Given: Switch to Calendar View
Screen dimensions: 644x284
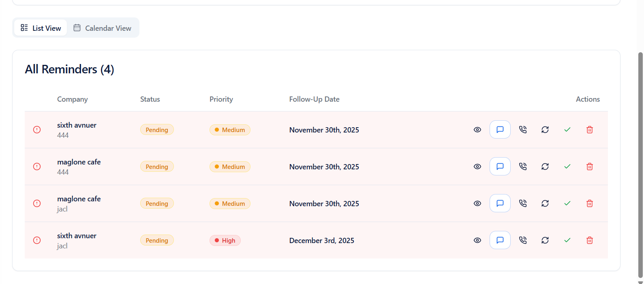Looking at the screenshot, I should coord(103,28).
